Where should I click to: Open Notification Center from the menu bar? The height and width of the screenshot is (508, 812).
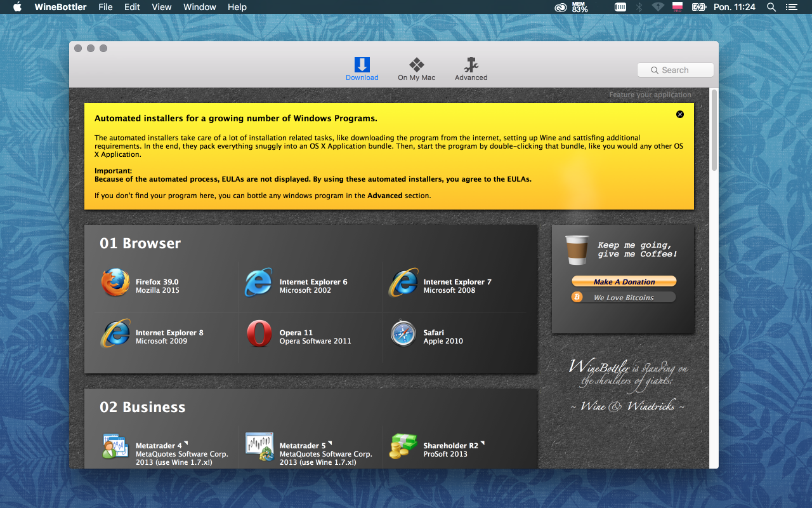pyautogui.click(x=790, y=7)
